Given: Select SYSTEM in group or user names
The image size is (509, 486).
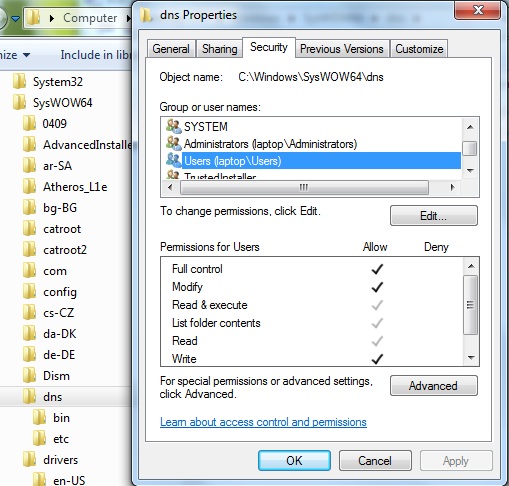Looking at the screenshot, I should [206, 127].
